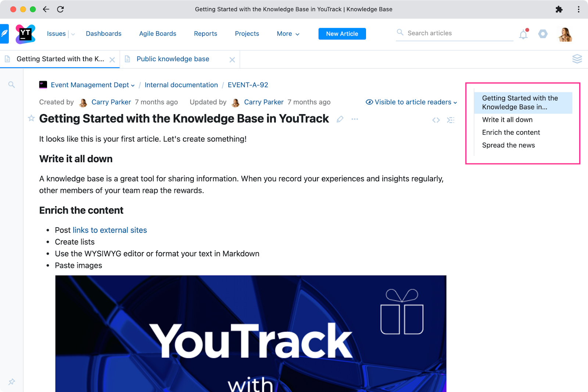Click the table of contents toggle icon

click(x=451, y=120)
